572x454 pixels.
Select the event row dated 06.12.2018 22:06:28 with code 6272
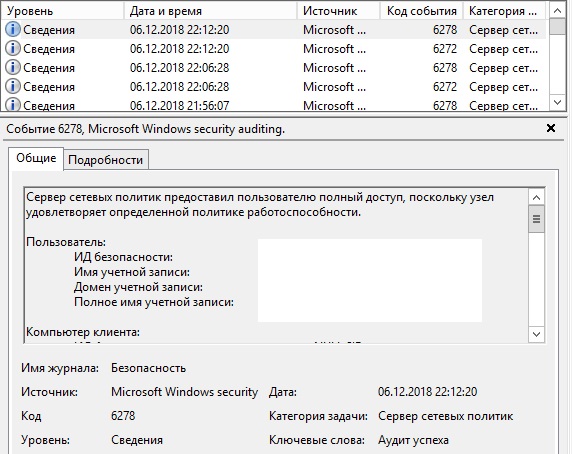(274, 86)
